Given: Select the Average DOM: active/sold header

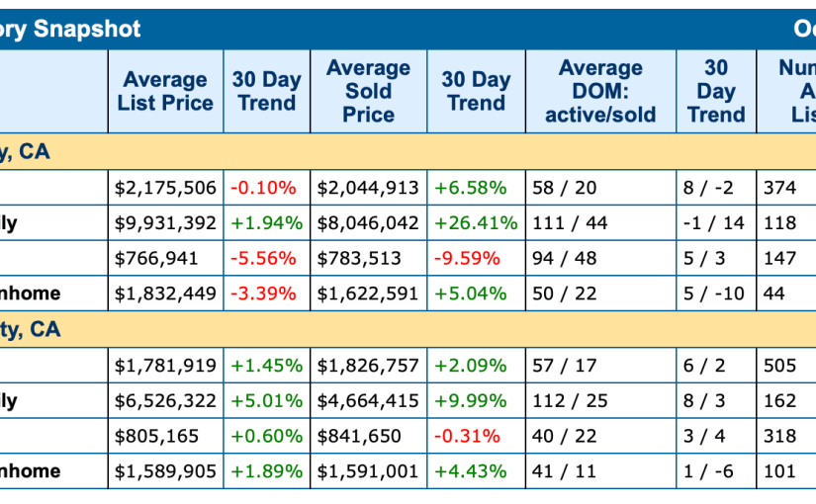Looking at the screenshot, I should 600,91.
